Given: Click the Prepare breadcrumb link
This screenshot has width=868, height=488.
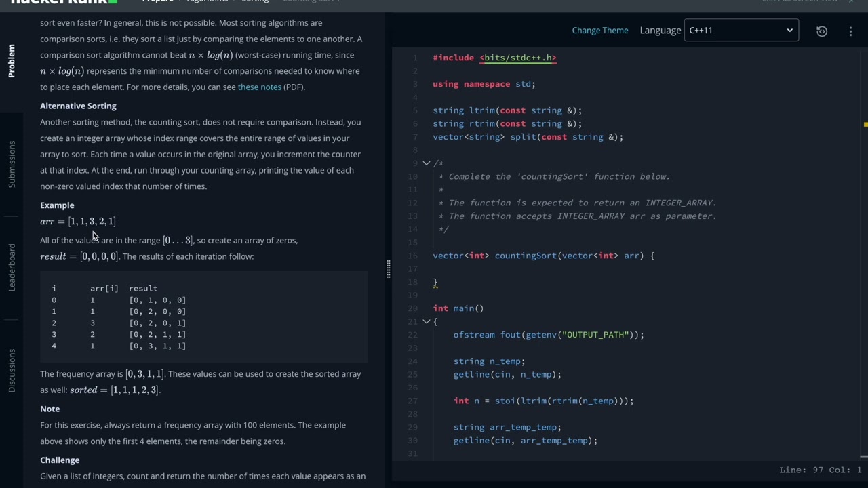Looking at the screenshot, I should tap(158, 1).
